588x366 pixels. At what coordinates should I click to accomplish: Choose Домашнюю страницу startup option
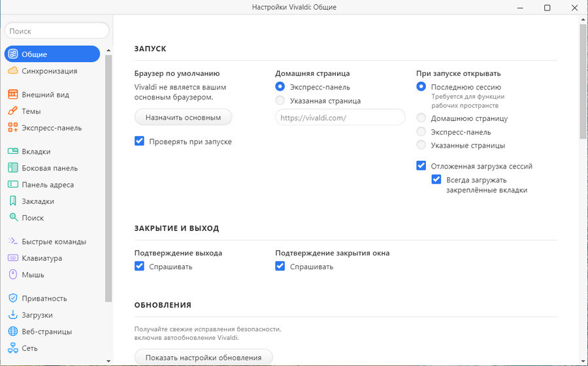point(421,118)
